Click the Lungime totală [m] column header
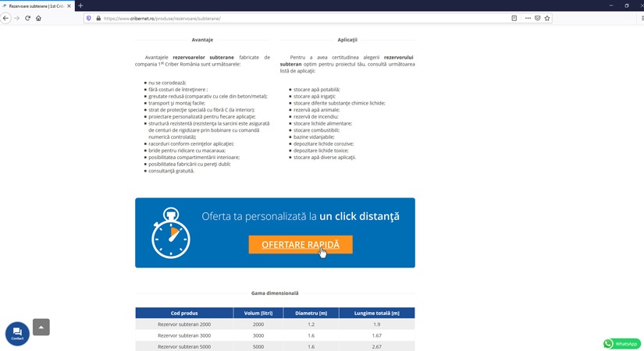Screen dimensions: 644x351 pyautogui.click(x=376, y=313)
